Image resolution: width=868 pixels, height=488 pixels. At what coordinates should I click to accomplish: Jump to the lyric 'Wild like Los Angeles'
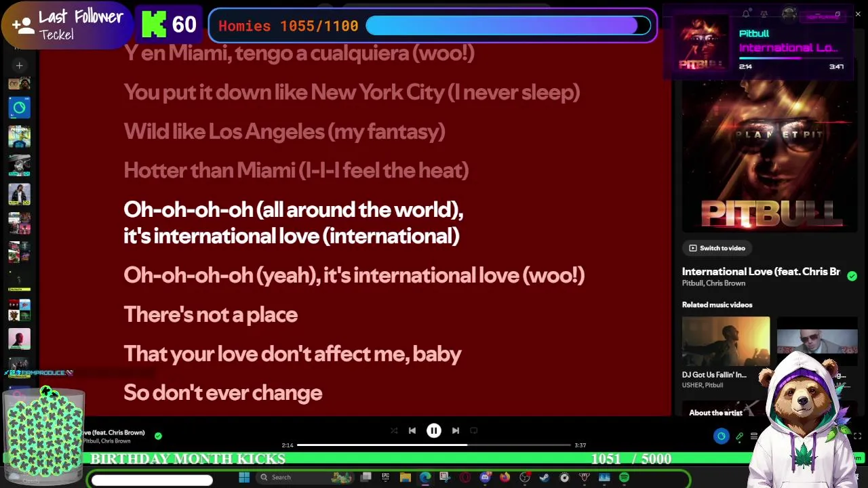click(x=284, y=131)
